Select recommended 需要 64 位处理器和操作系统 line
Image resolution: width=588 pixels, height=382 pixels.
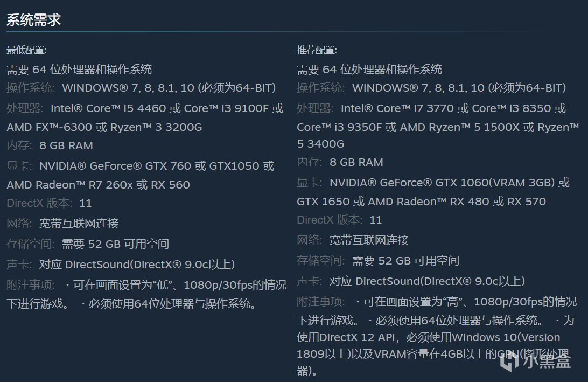(x=369, y=70)
